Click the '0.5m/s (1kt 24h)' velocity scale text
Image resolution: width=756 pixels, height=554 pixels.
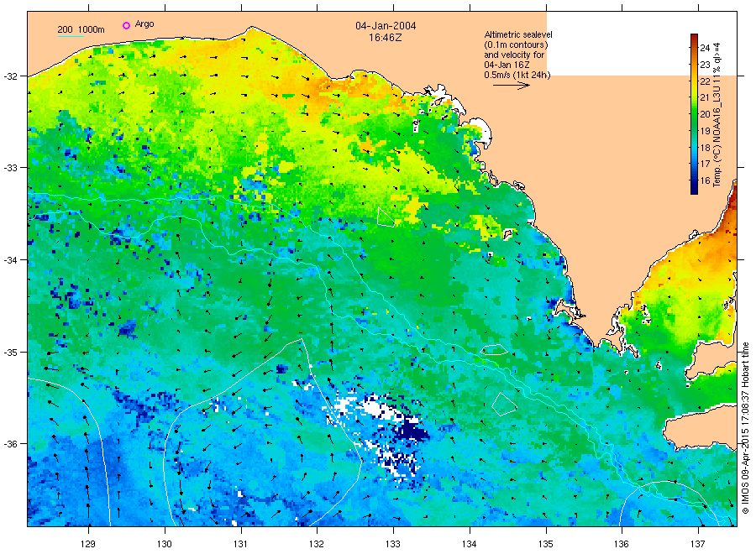[517, 75]
